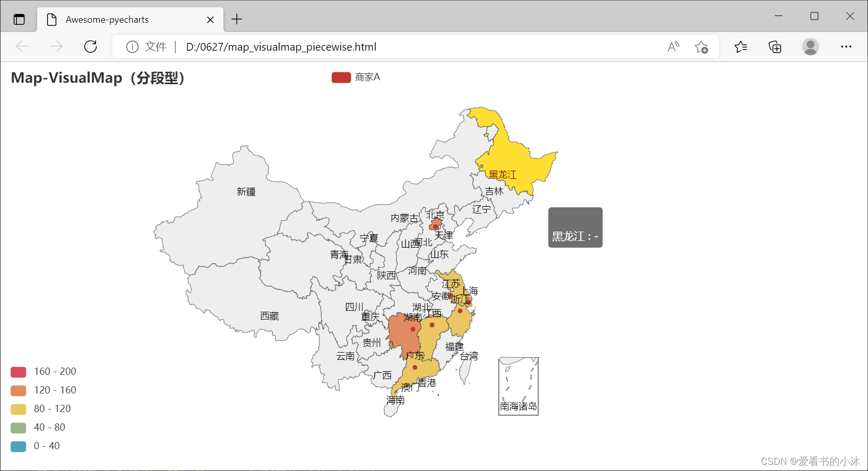Click the Map-VisualMap chart title
868x471 pixels.
coord(98,78)
